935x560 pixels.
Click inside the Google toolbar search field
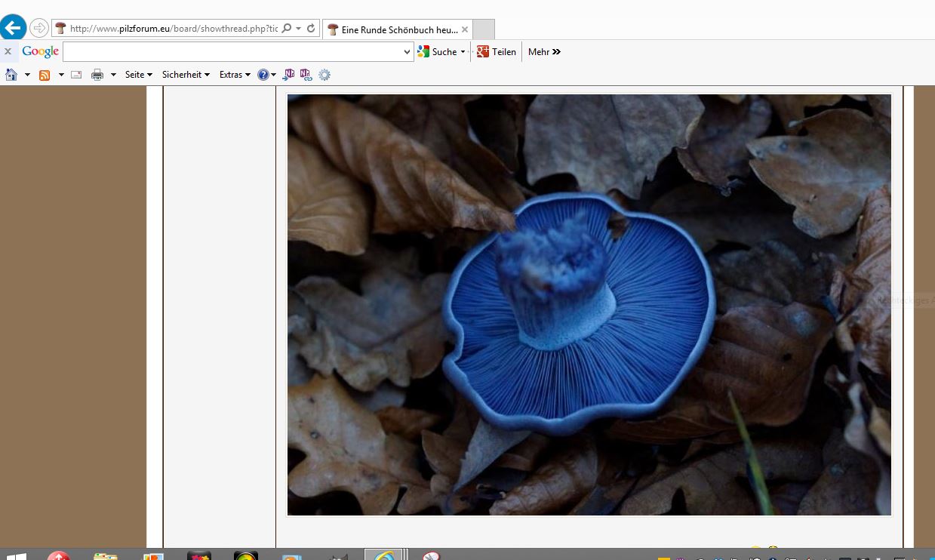tap(232, 52)
